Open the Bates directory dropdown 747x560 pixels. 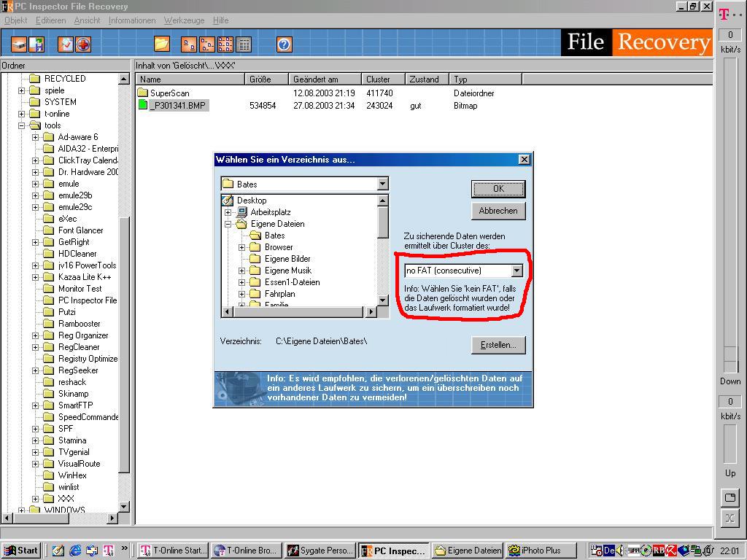[382, 184]
